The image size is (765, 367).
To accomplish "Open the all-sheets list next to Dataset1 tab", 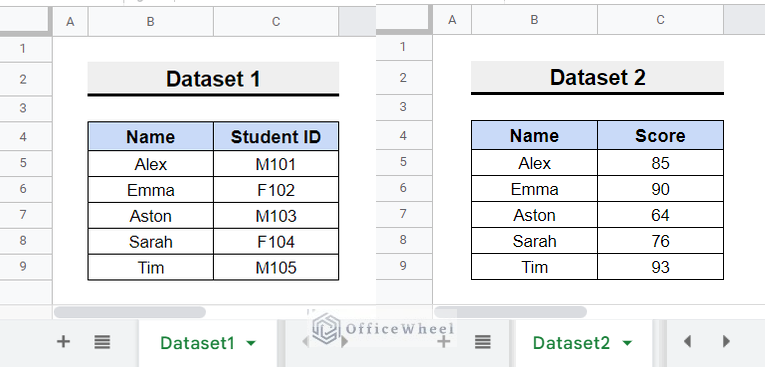I will [x=102, y=342].
